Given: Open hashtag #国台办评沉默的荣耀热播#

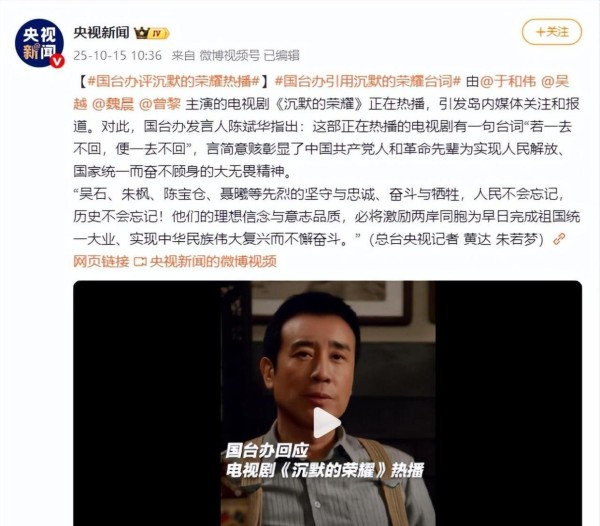Looking at the screenshot, I should 174,81.
